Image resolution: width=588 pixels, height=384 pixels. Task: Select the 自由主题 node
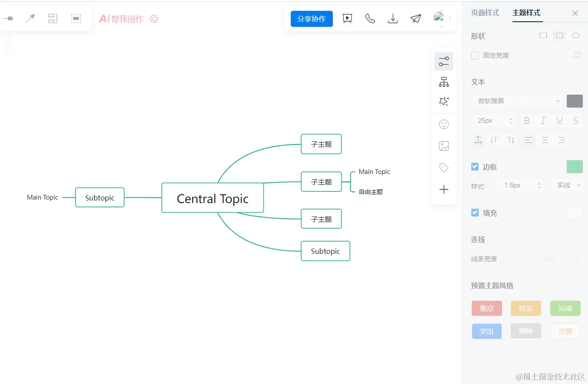(x=371, y=192)
